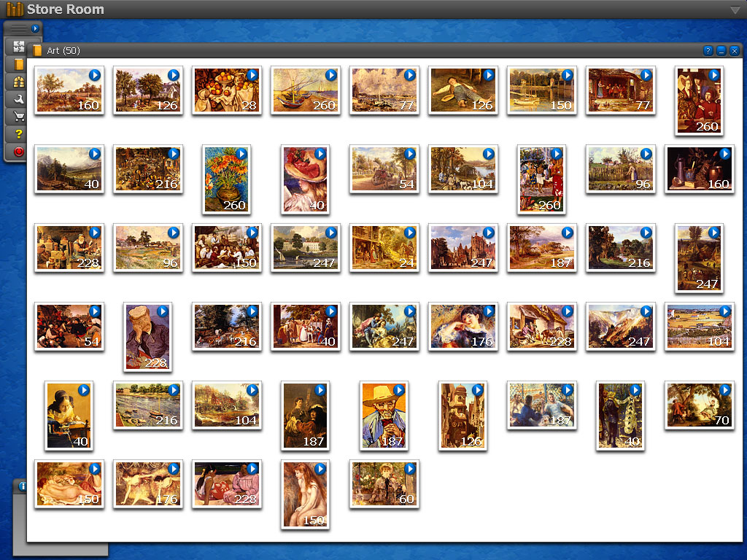Viewport: 747px width, 560px height.
Task: Open the jigsaw puzzle piece sidebar icon
Action: 18,46
